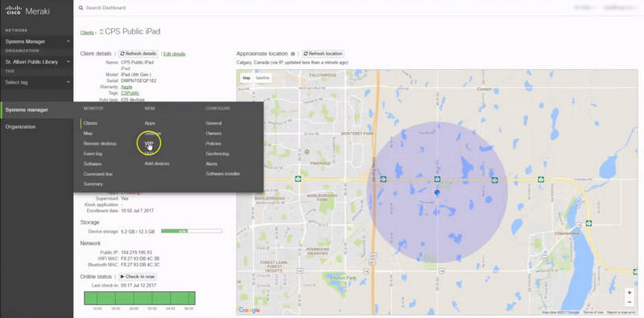
Task: Click Terms of Use on the map
Action: 593,312
